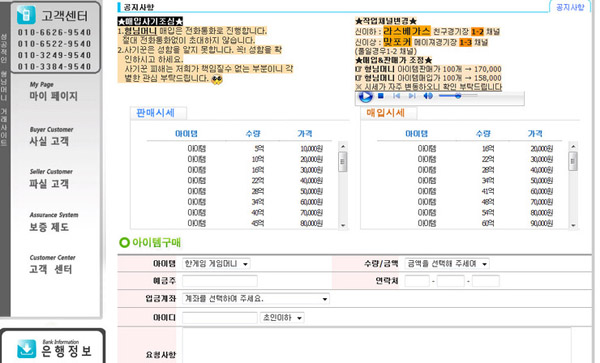Click the 은행정보 download icon

[x=26, y=349]
